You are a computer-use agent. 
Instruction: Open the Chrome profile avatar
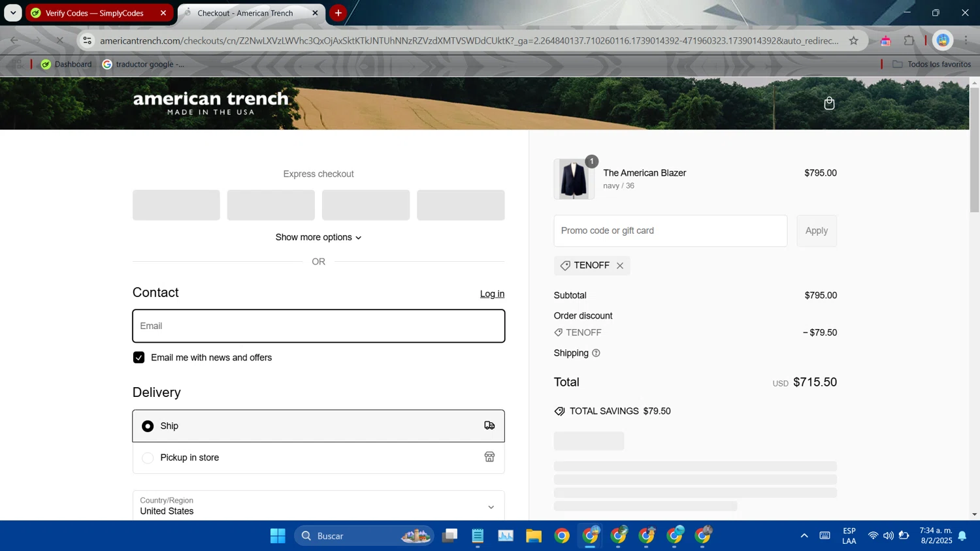(943, 40)
